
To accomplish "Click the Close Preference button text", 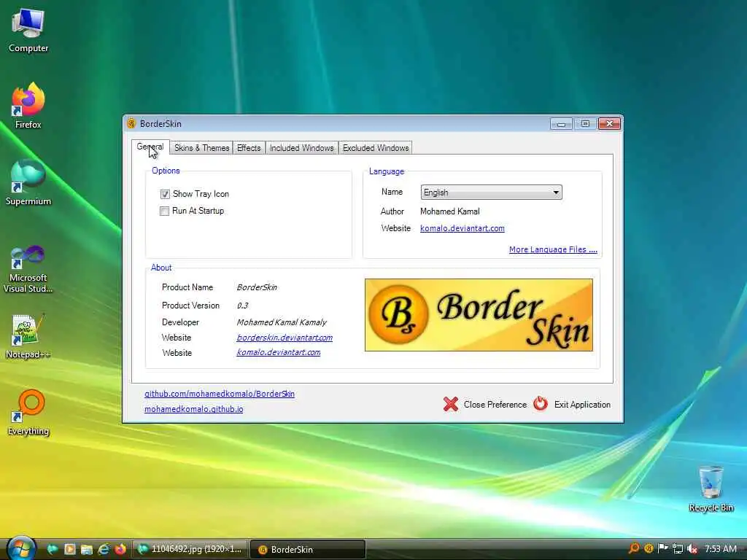I will point(495,404).
